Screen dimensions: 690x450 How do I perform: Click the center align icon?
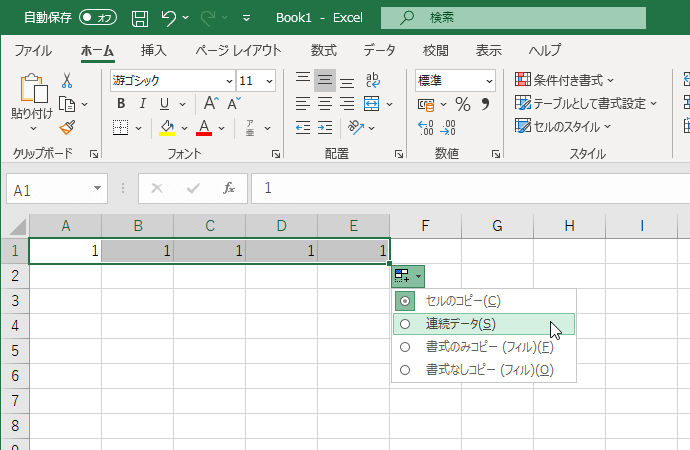tap(324, 103)
